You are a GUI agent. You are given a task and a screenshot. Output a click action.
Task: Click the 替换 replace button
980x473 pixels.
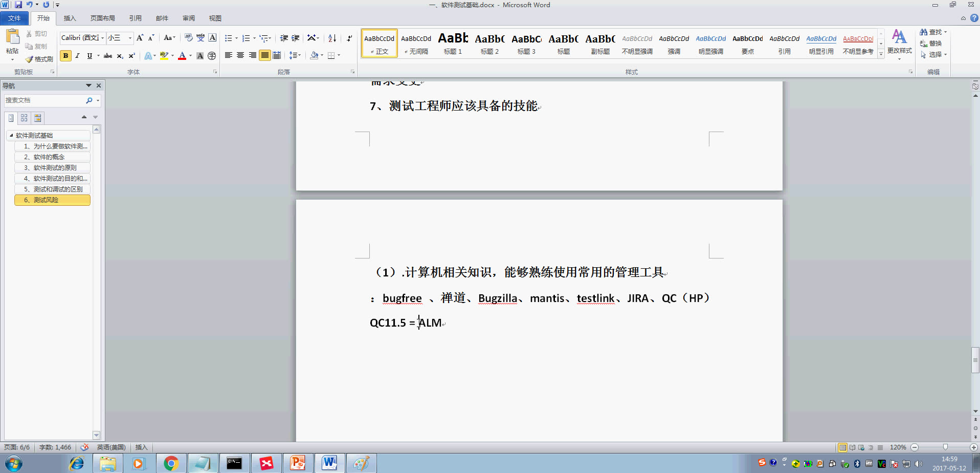coord(931,44)
